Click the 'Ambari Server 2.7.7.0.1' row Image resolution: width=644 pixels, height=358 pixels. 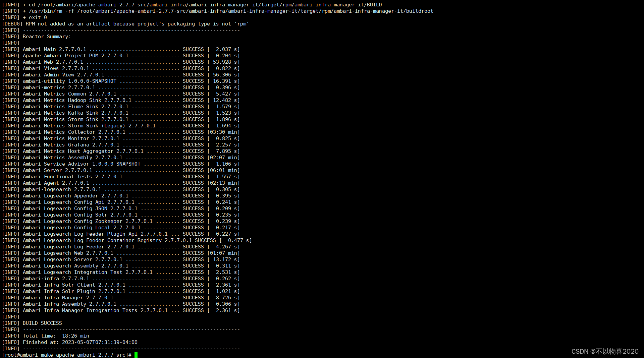(121, 170)
